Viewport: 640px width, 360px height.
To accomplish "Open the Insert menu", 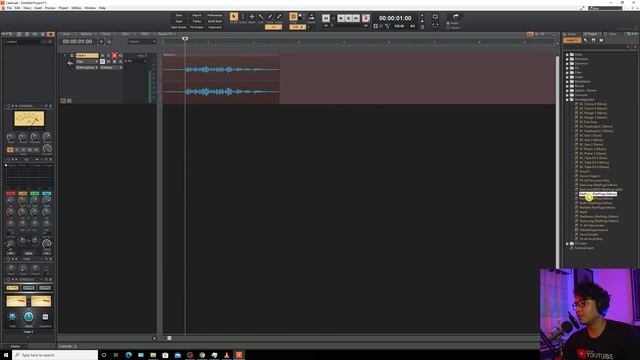I will click(x=38, y=8).
